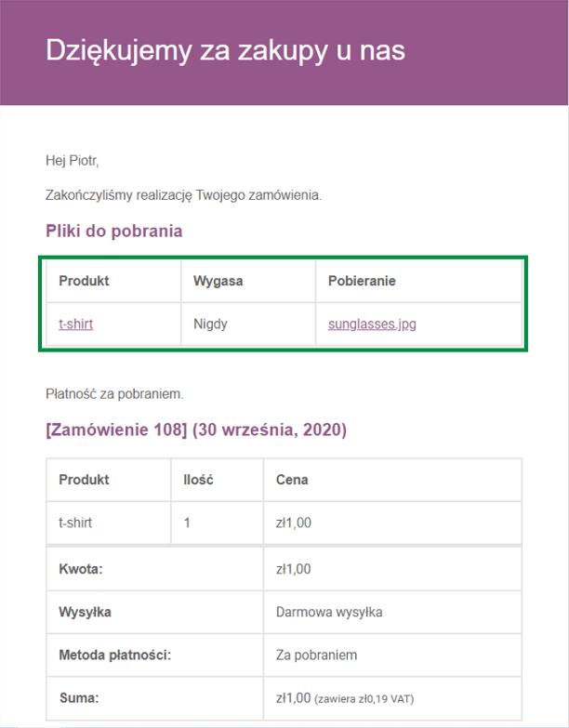Click the 'Dziękujemy za zakupy u nas' header

pos(226,50)
